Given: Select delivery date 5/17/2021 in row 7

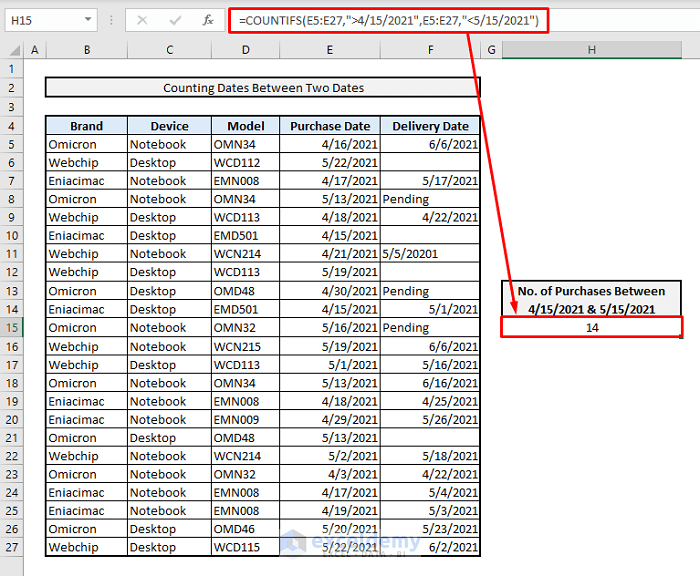Looking at the screenshot, I should click(430, 181).
